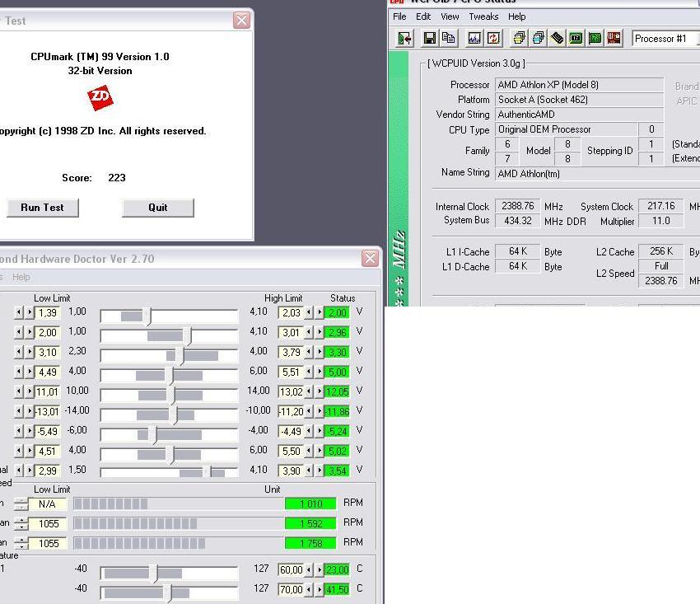Increase the 1,39 low limit with right arrow
Screen dimensions: 700x604
pos(30,312)
